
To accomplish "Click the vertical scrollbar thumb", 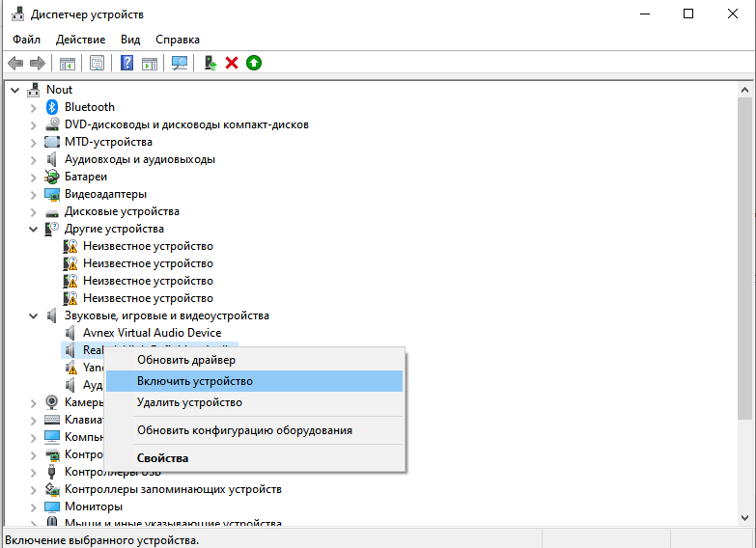I will [744, 259].
